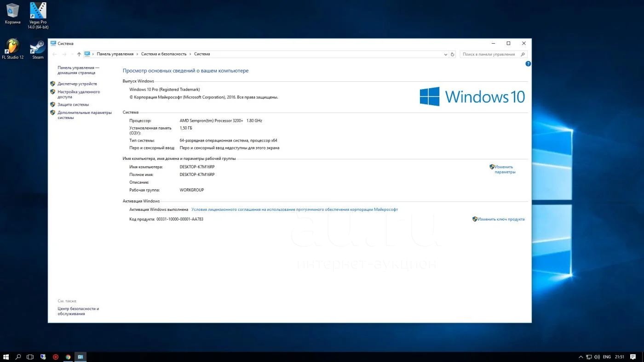Click the search magnifier in the control panel search box
The width and height of the screenshot is (644, 362).
click(523, 54)
